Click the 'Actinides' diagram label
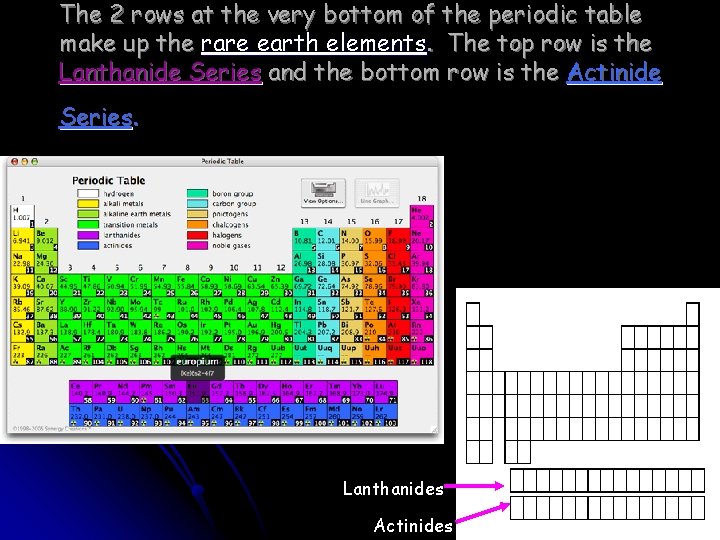 pos(413,525)
